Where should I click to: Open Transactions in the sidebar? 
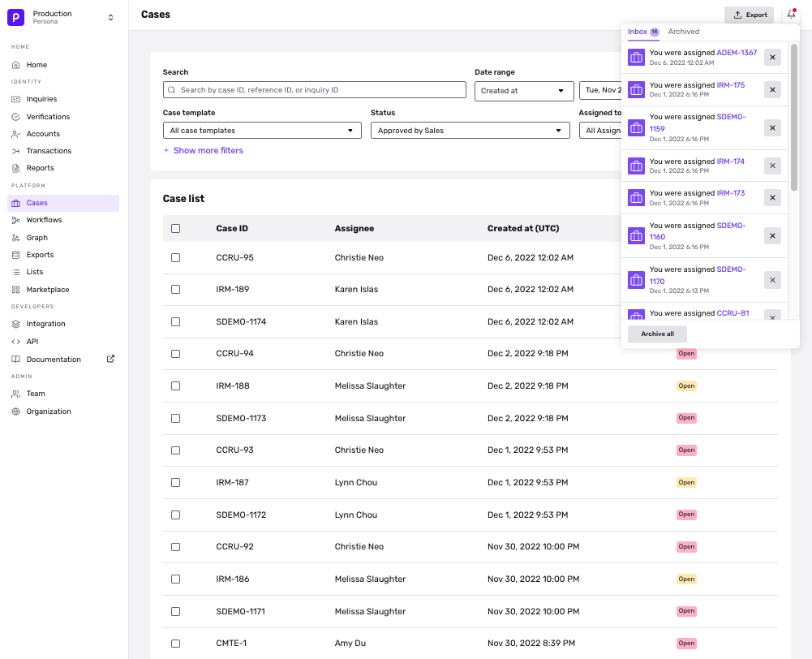[x=64, y=151]
